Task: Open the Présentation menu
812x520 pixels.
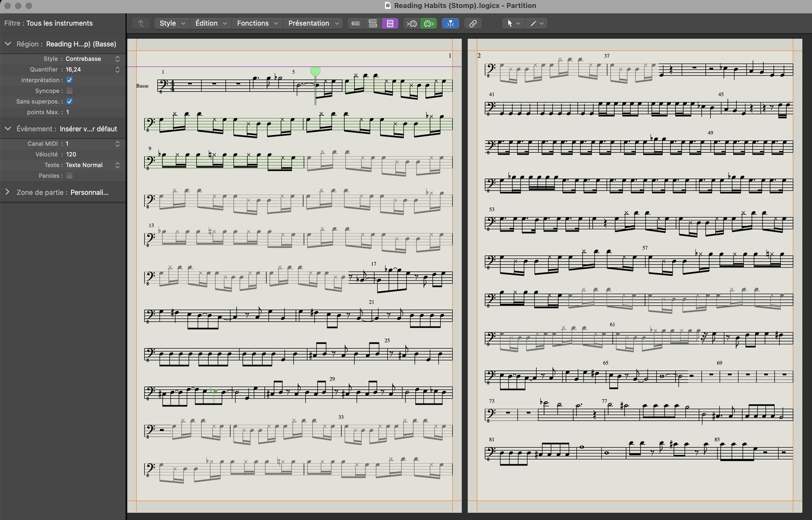Action: [x=313, y=24]
